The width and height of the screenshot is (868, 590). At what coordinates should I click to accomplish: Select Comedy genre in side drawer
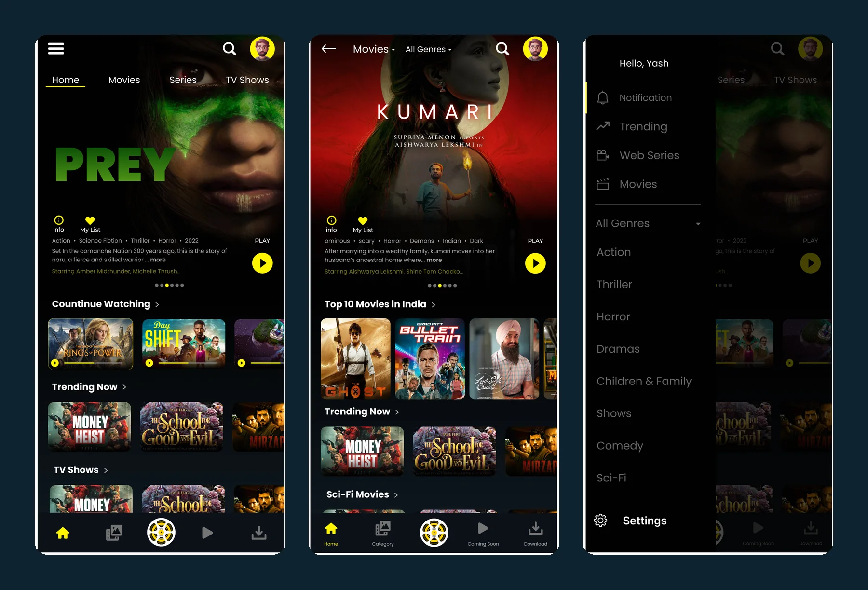620,446
